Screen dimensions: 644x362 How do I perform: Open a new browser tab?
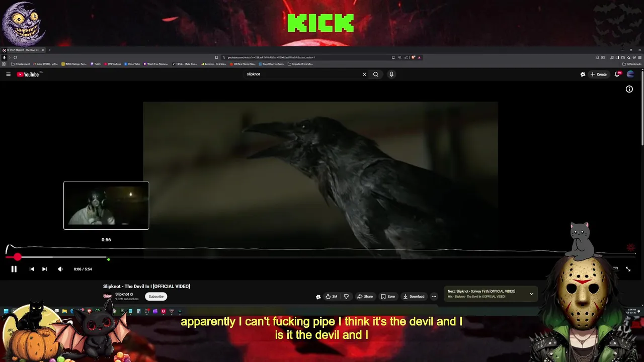(x=50, y=50)
